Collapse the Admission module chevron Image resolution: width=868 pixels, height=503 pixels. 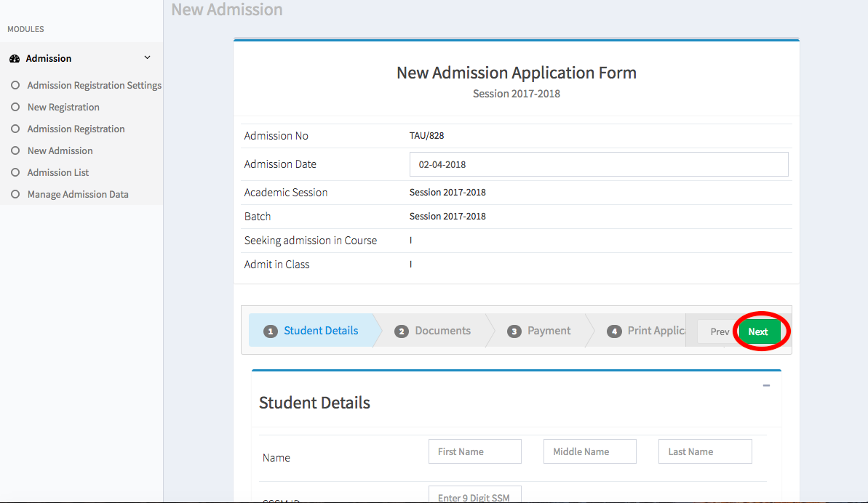pyautogui.click(x=147, y=57)
